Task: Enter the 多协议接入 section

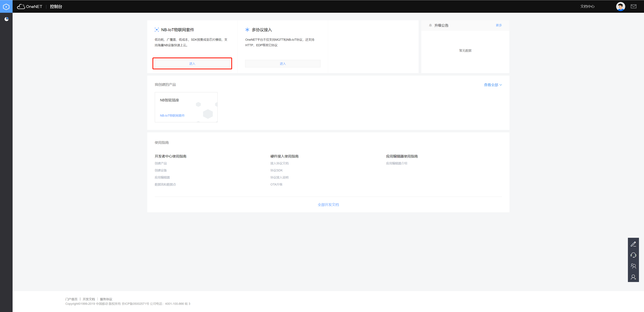Action: [x=282, y=64]
